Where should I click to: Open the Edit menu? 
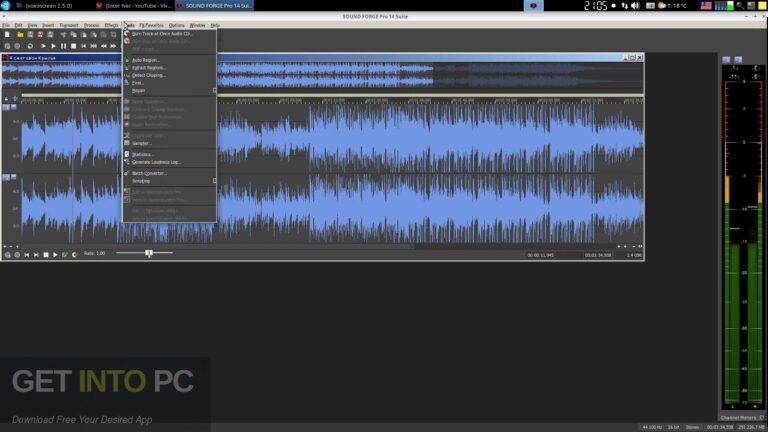(x=18, y=25)
